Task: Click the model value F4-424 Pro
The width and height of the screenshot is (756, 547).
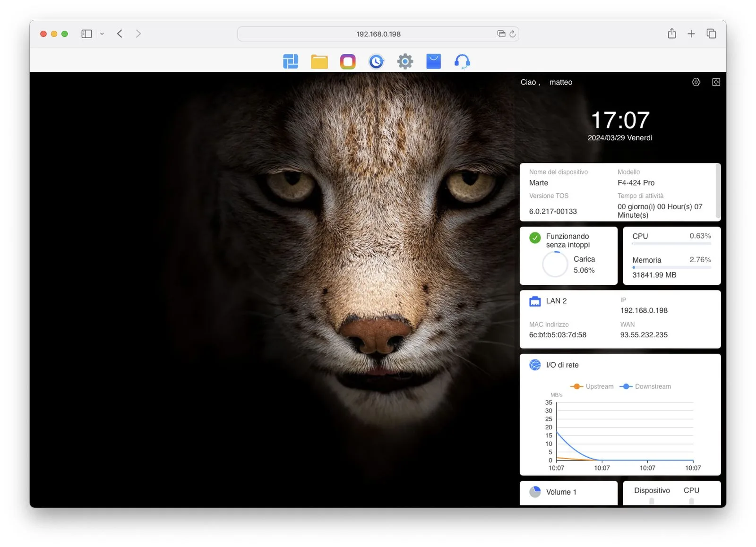Action: point(636,183)
